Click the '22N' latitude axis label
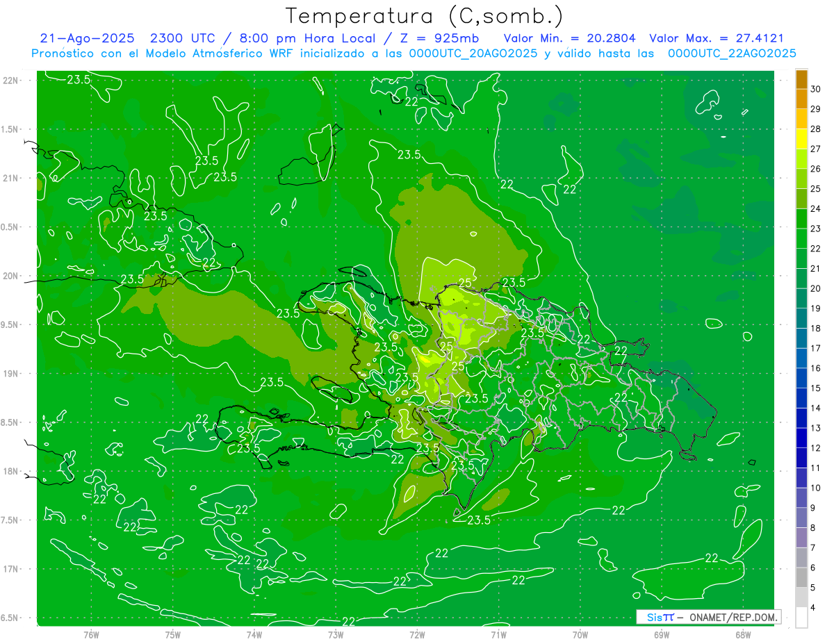The image size is (834, 644). pos(12,81)
